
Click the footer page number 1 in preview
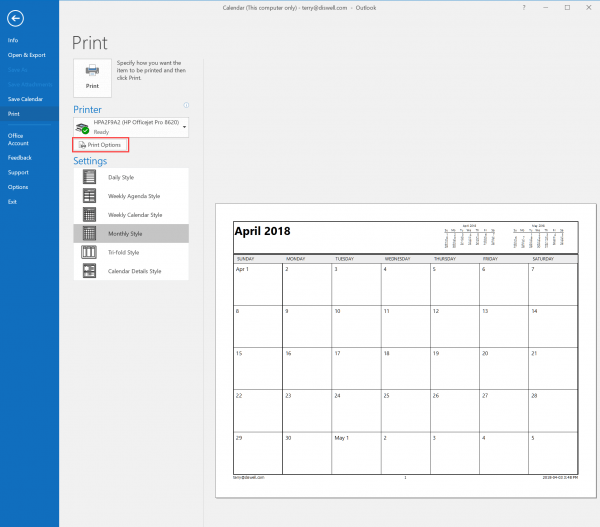(x=405, y=477)
